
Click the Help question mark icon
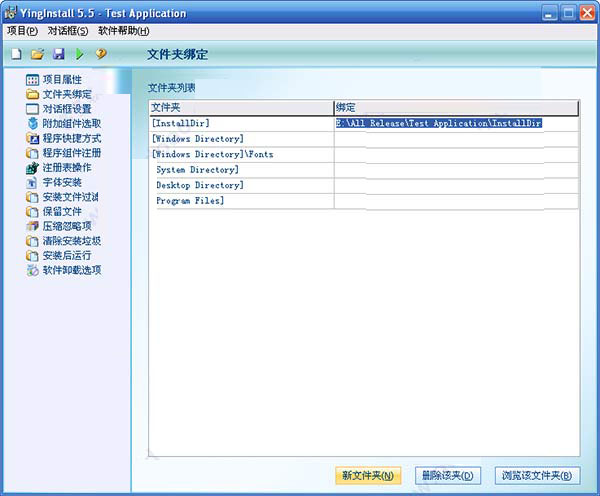101,54
